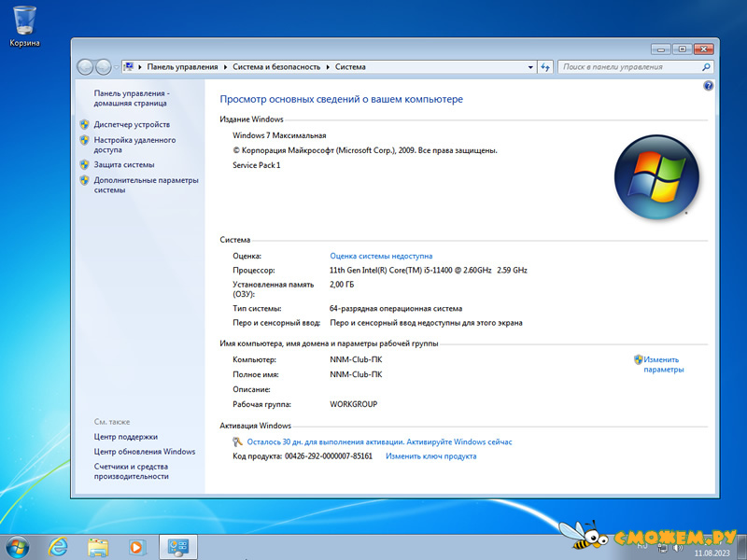747x560 pixels.
Task: Click the volume speaker icon in the tray
Action: click(678, 549)
